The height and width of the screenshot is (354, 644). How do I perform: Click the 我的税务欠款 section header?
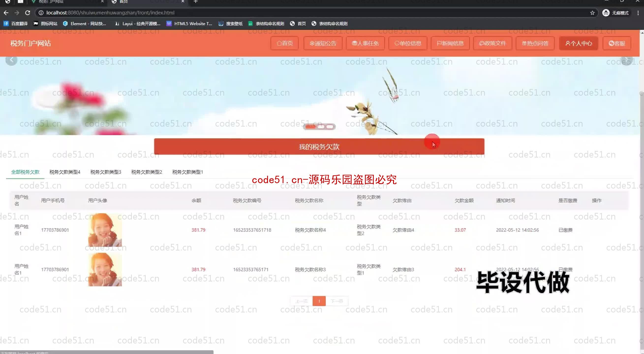pyautogui.click(x=319, y=147)
